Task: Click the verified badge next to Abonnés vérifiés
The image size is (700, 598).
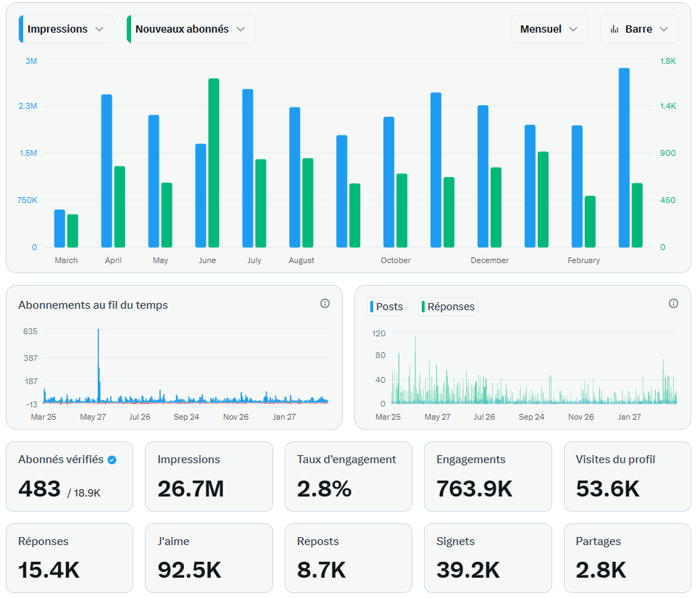Action: pos(112,460)
